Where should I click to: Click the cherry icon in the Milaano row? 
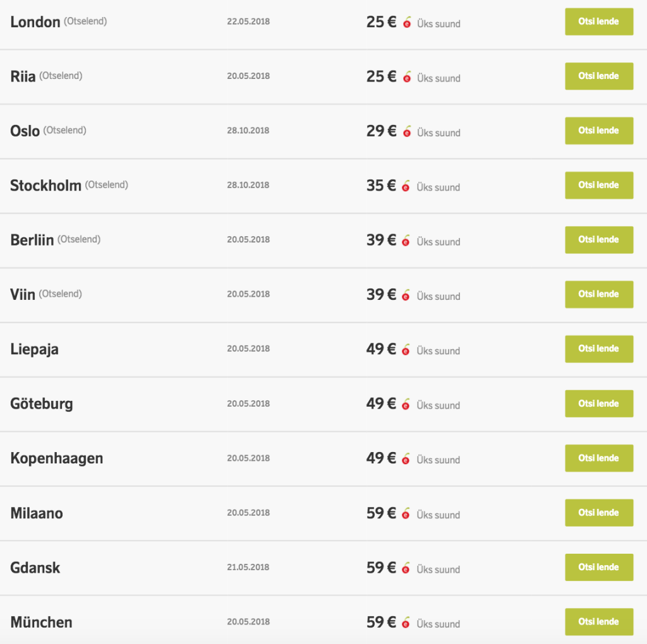(x=407, y=514)
